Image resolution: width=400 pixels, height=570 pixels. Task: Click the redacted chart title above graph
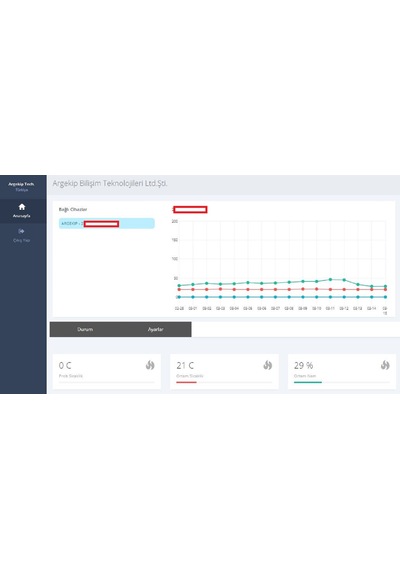pos(190,209)
